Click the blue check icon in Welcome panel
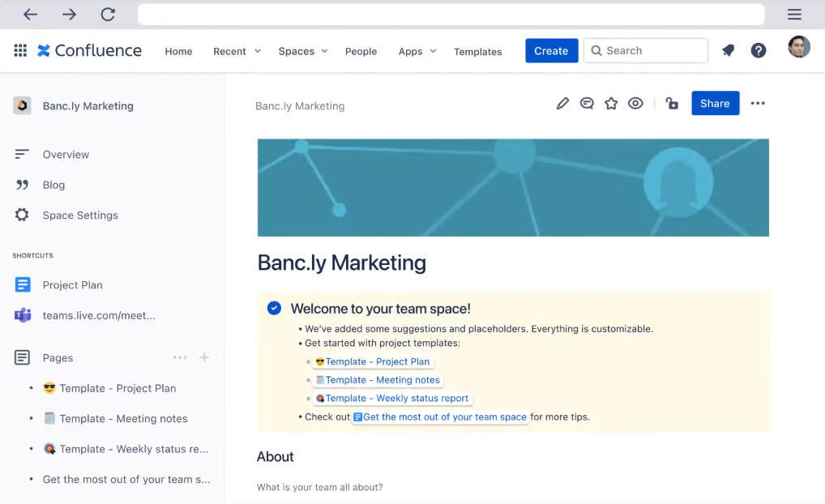Screen dimensions: 825x504 click(274, 308)
